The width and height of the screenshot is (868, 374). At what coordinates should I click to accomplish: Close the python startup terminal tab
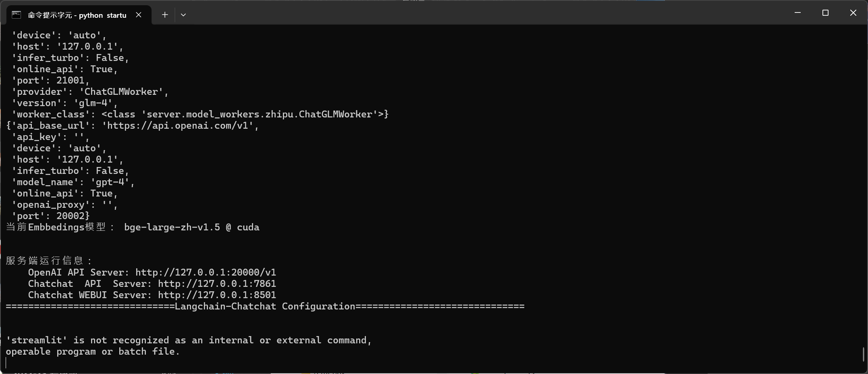tap(139, 15)
